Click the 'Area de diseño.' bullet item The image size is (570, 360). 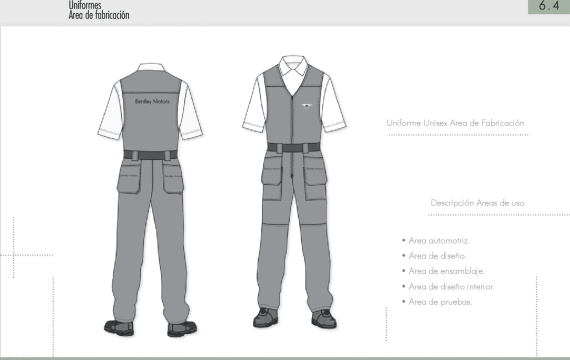[x=437, y=256]
